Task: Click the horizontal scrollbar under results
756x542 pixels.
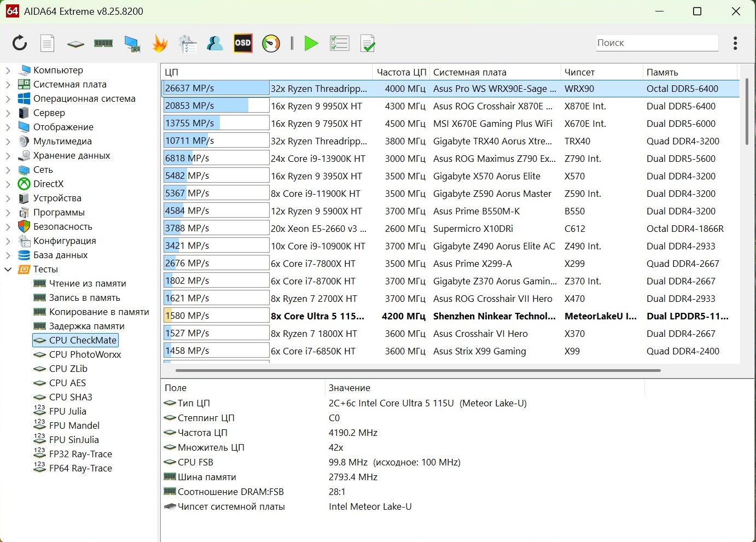Action: pyautogui.click(x=418, y=370)
